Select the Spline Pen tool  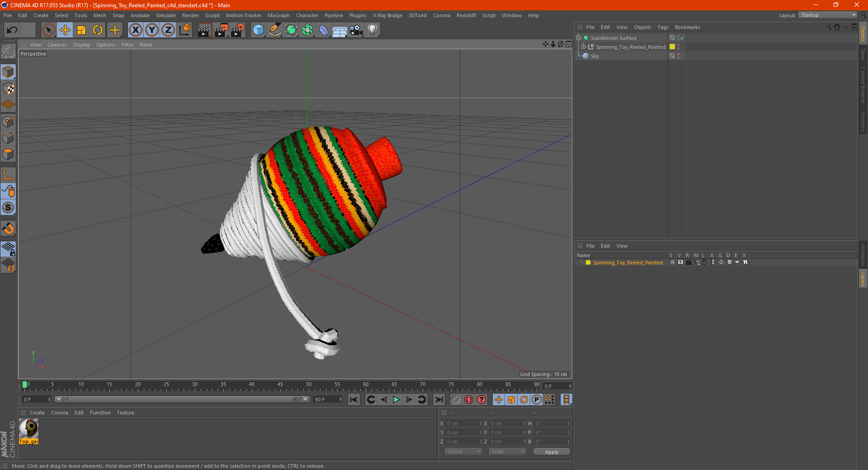275,30
